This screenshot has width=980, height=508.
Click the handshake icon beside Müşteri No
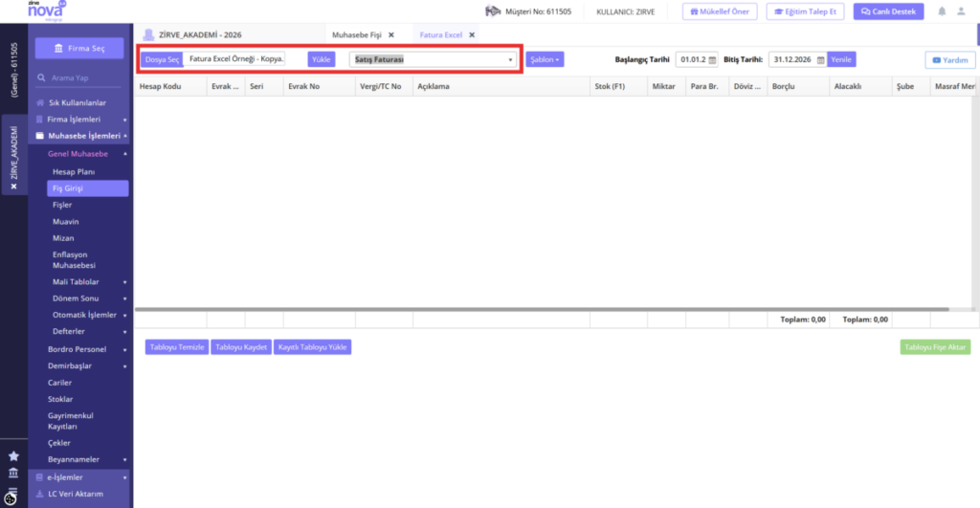pos(493,11)
